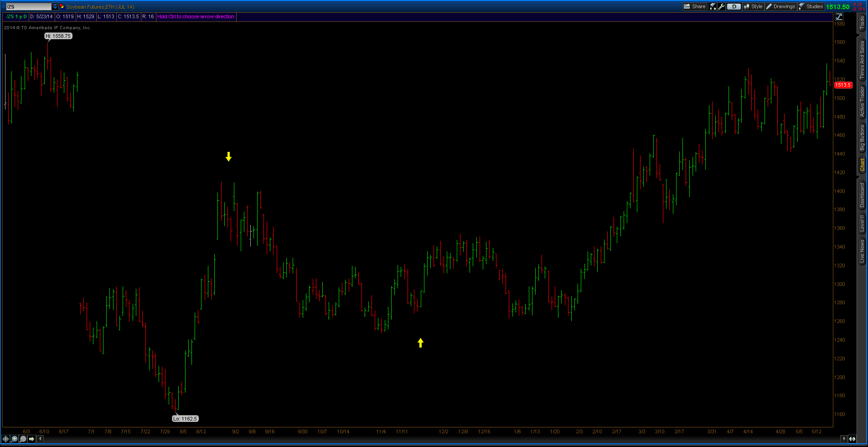Click the /ZS 1 y D label
Image resolution: width=868 pixels, height=447 pixels.
[x=16, y=16]
